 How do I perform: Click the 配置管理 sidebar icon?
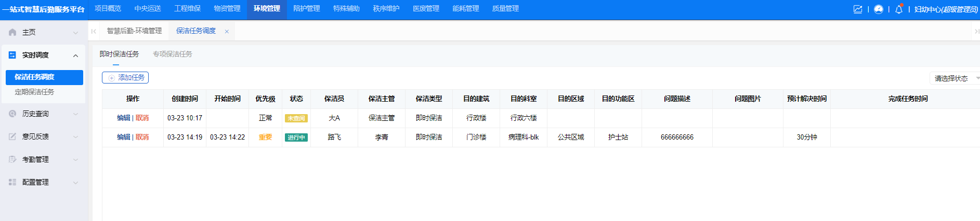click(12, 182)
